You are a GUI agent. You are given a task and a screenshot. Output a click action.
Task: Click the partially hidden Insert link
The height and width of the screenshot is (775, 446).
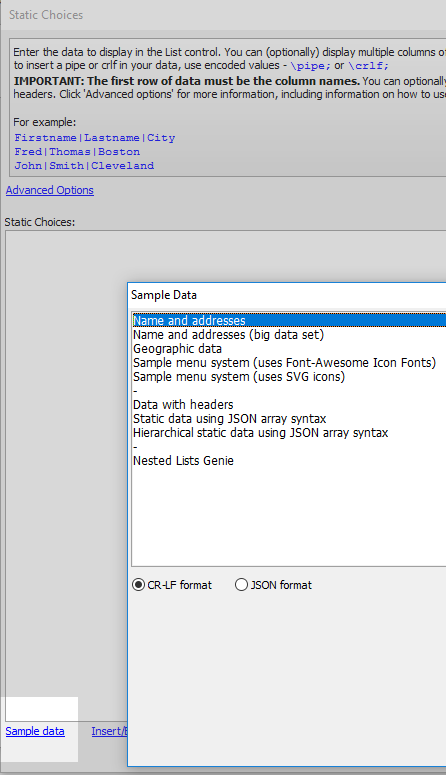pos(109,731)
